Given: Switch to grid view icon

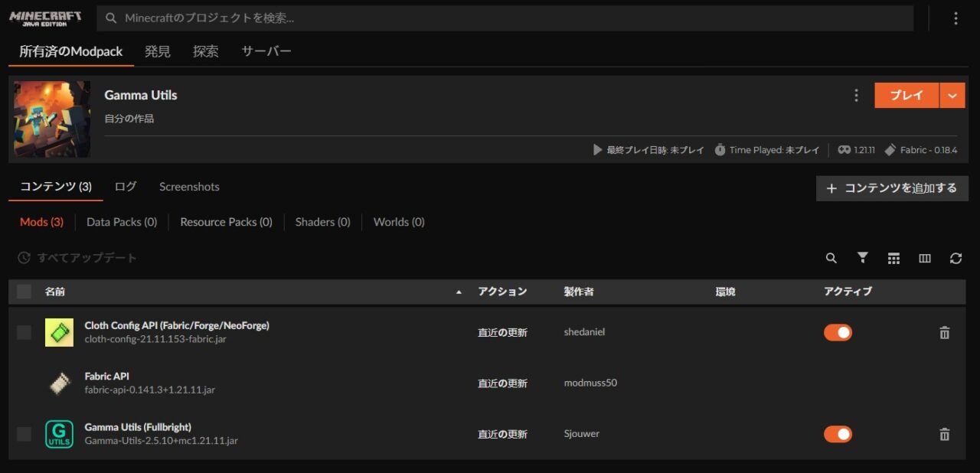Looking at the screenshot, I should (893, 259).
